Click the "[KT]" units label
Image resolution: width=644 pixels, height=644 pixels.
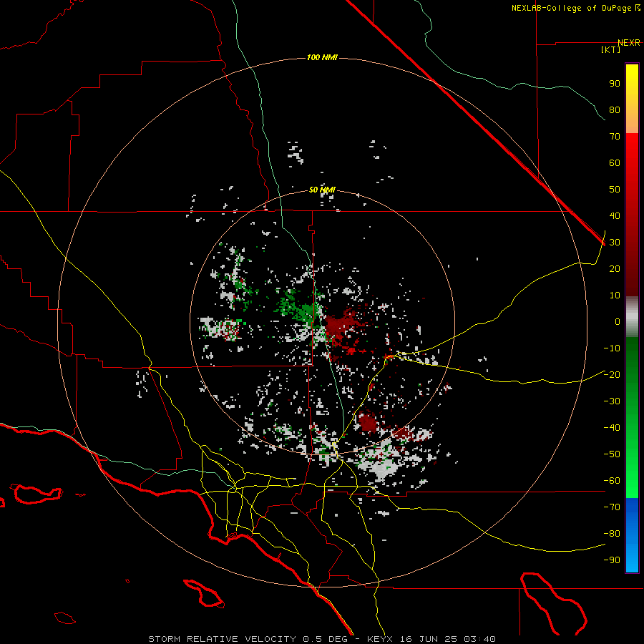611,49
